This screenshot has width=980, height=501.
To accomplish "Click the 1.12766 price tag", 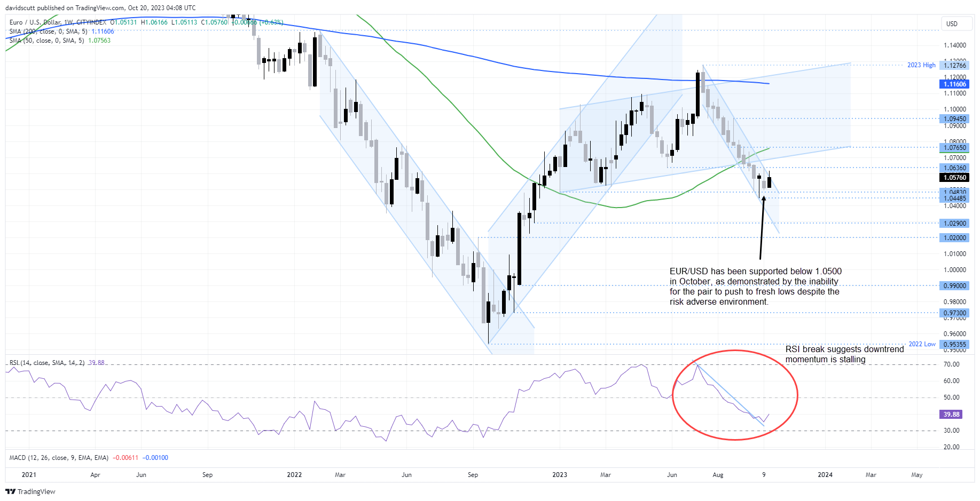I will coord(955,65).
